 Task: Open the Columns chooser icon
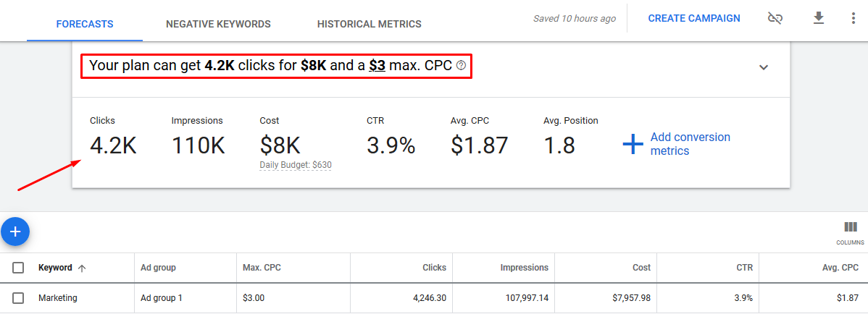click(x=850, y=228)
